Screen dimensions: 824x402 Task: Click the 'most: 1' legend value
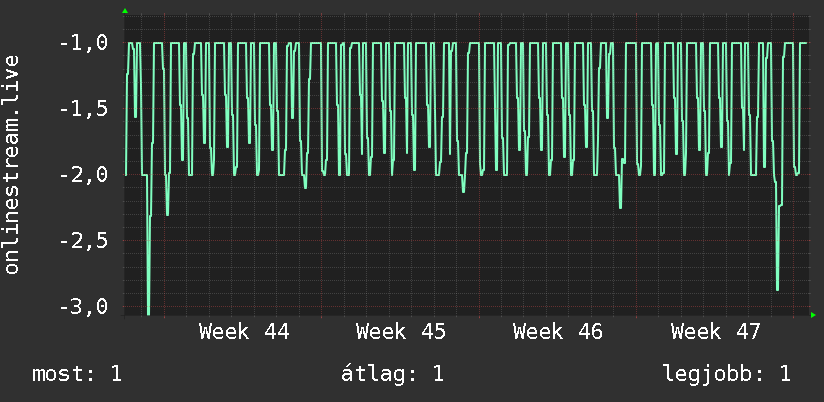click(x=77, y=374)
